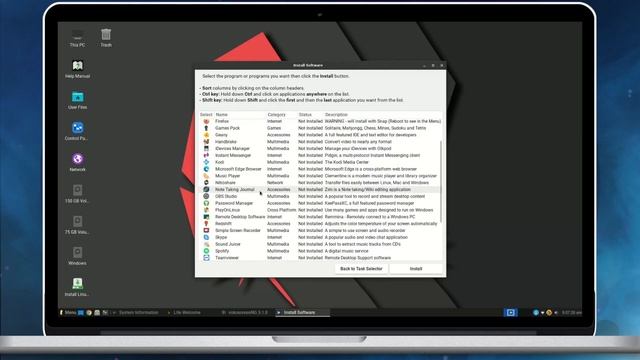This screenshot has height=360, width=640.
Task: Click the 'Not Installed' status of Firefox
Action: [x=310, y=121]
